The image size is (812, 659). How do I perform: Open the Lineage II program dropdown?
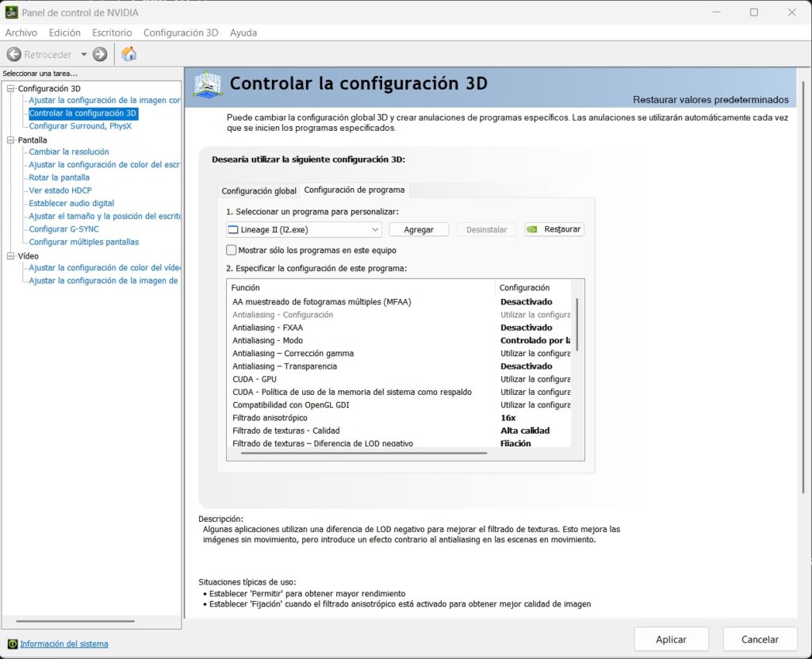(304, 229)
